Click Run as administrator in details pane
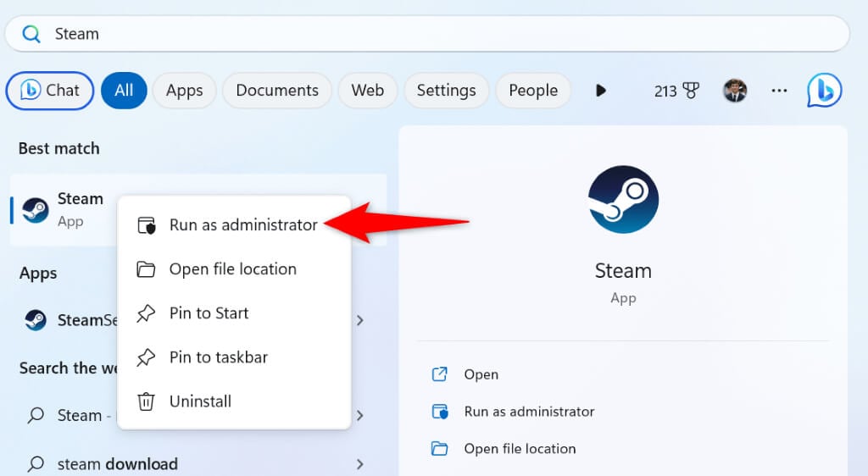 529,412
